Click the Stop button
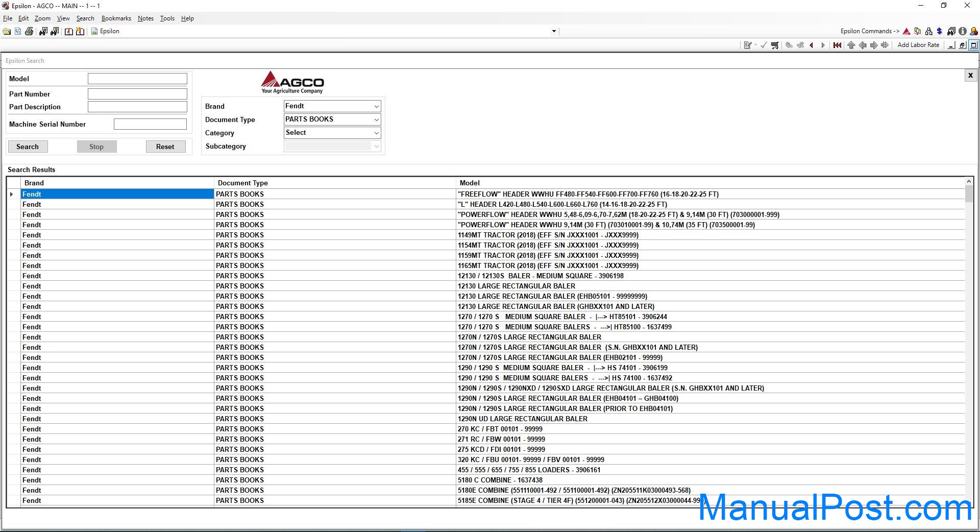The width and height of the screenshot is (980, 532). pos(96,147)
